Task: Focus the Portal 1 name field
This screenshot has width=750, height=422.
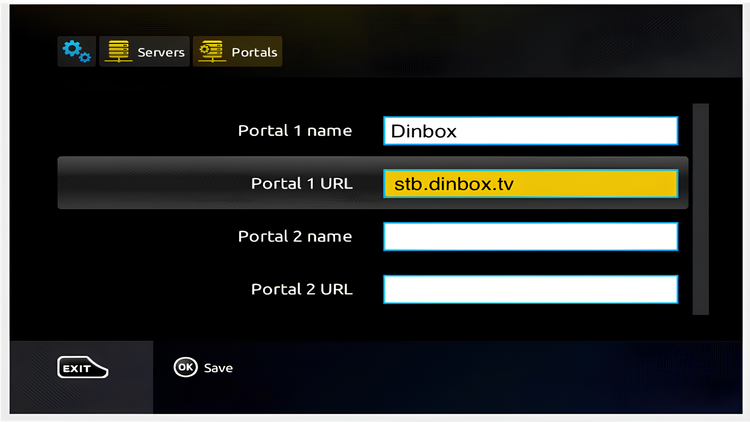Action: click(x=530, y=131)
